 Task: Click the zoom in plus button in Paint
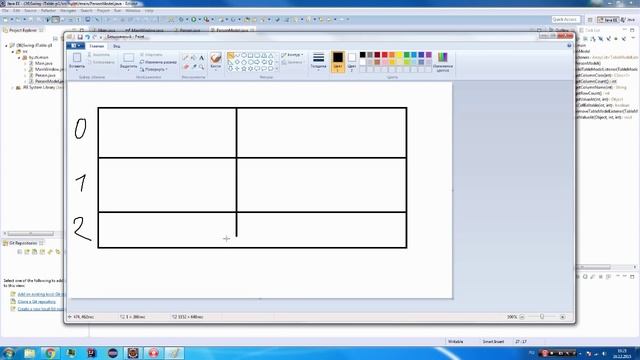coord(562,317)
